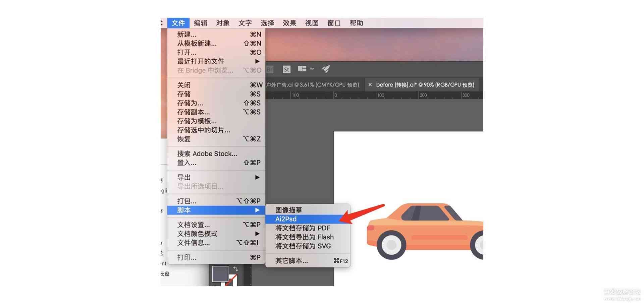The height and width of the screenshot is (304, 644).
Task: Choose 打印... menu entry
Action: click(x=216, y=257)
